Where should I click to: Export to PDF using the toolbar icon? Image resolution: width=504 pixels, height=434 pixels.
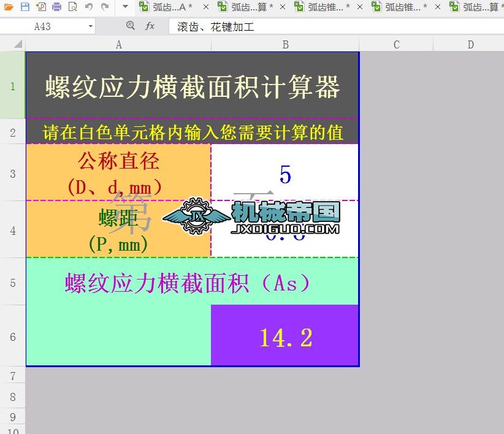(x=41, y=6)
